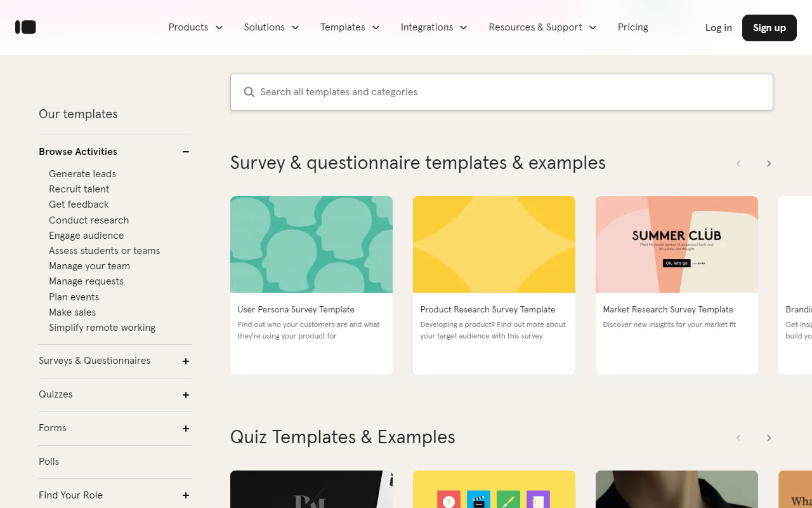Advance the quiz templates carousel with right arrow
Viewport: 812px width, 508px height.
[769, 438]
